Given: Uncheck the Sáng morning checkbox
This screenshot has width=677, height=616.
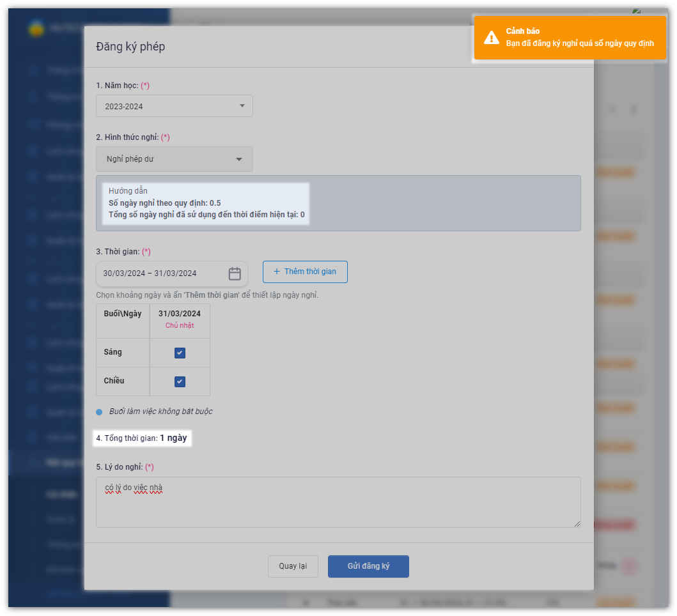Looking at the screenshot, I should point(180,353).
